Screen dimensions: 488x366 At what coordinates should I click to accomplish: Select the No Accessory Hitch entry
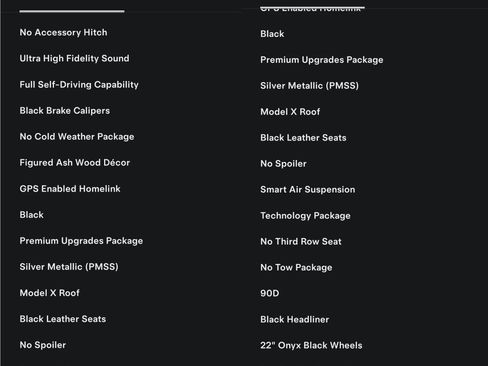point(63,32)
